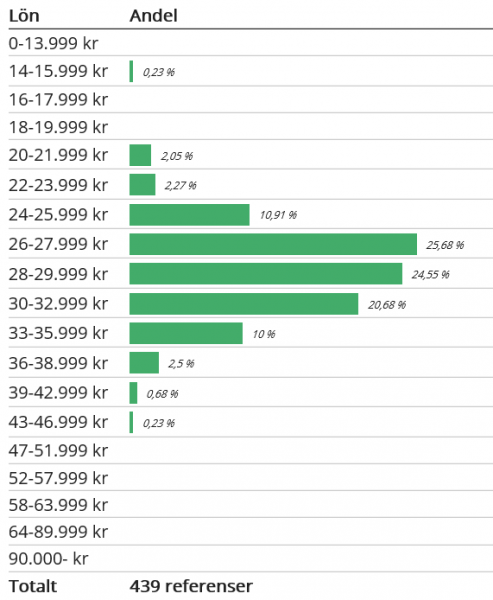The width and height of the screenshot is (493, 600).
Task: Click the 439 referenser total text
Action: pyautogui.click(x=191, y=586)
